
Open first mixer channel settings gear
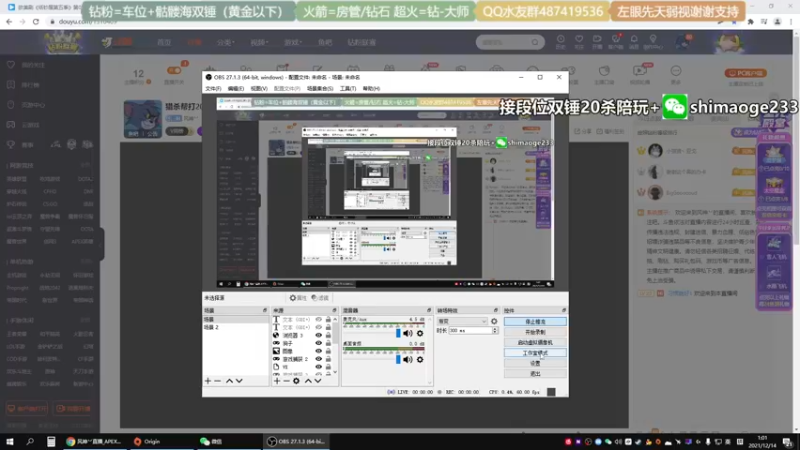420,333
